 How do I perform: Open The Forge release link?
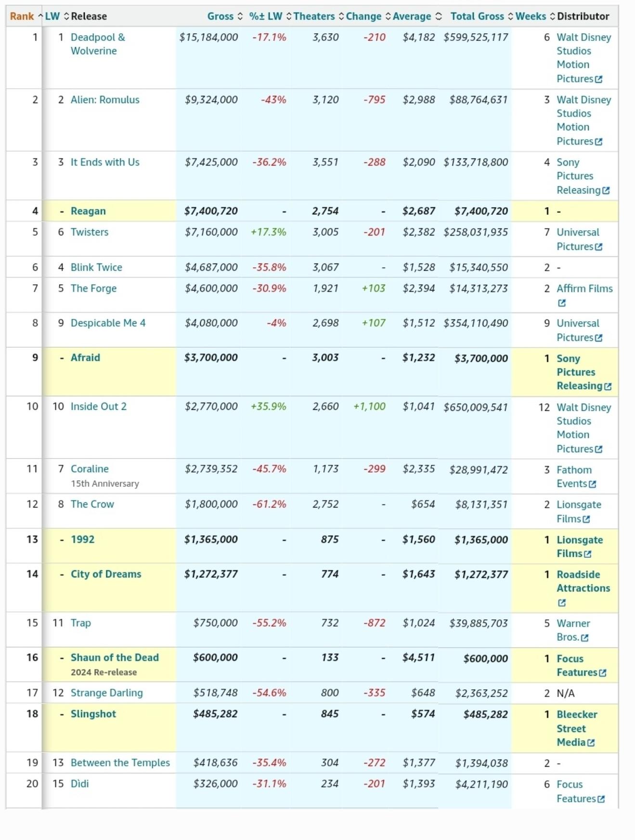point(93,289)
